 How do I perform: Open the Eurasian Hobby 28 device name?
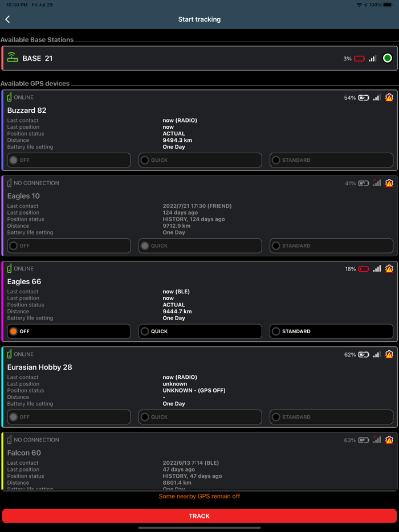(40, 367)
